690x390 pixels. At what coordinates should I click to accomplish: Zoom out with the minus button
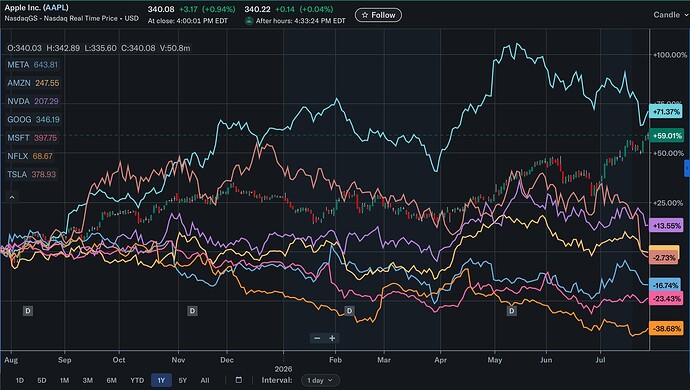point(317,338)
